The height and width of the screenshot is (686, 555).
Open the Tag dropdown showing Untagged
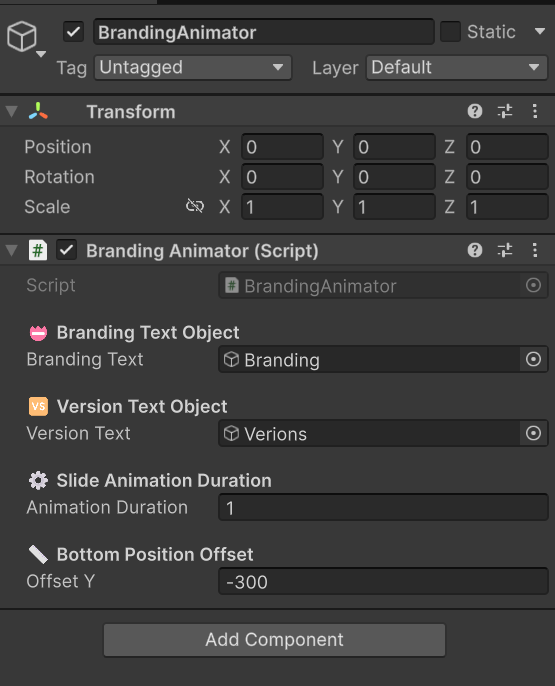[x=193, y=67]
